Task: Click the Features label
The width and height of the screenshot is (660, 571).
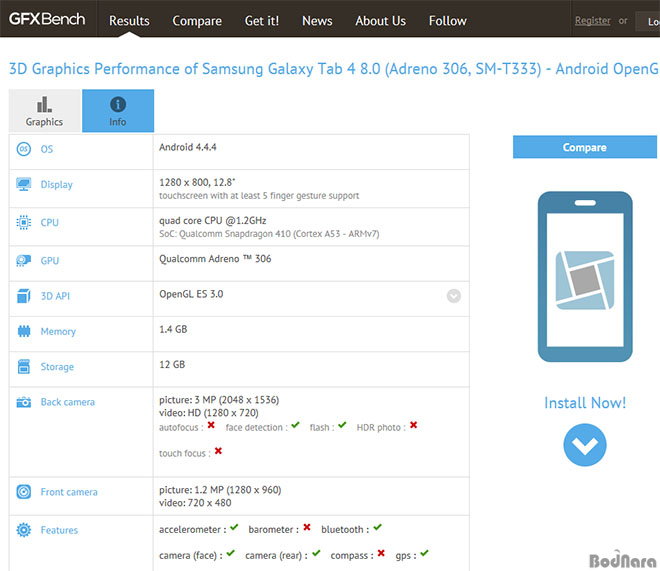Action: pos(59,530)
